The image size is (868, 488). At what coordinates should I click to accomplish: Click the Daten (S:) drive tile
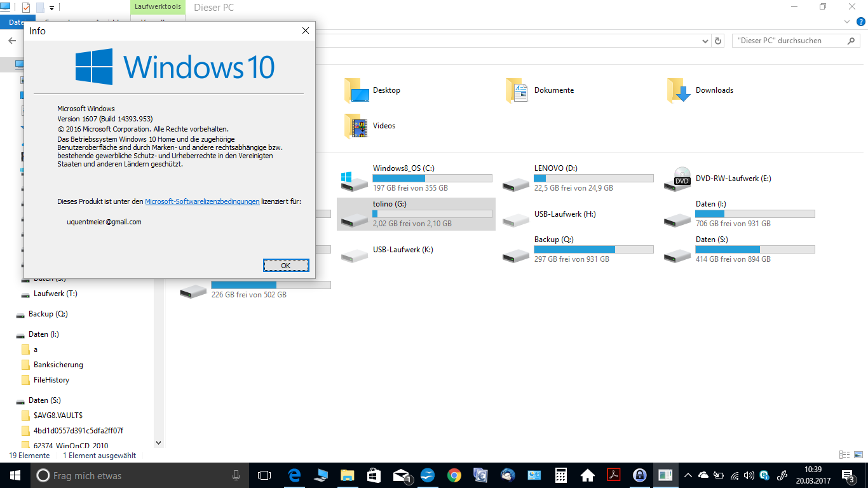pos(738,249)
